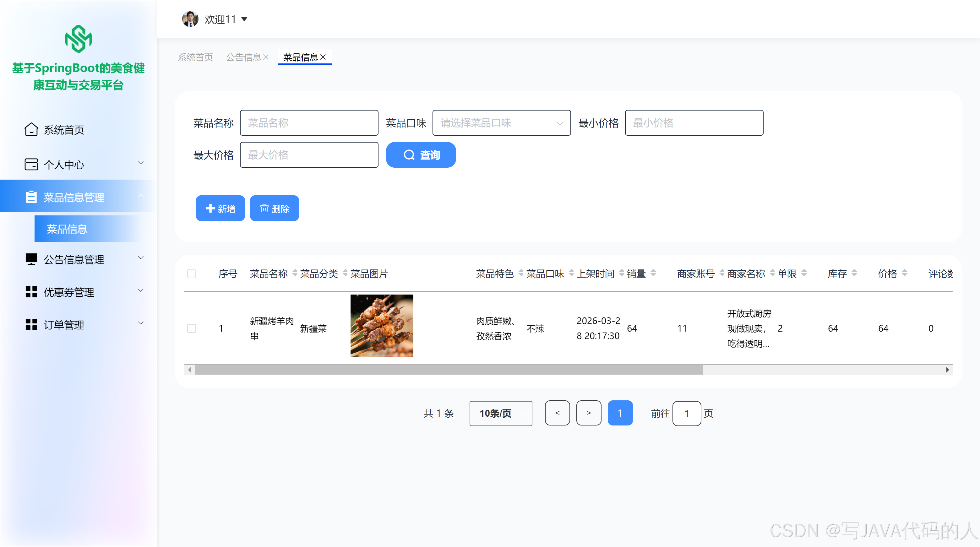Click the 删除 delete button
This screenshot has height=547, width=980.
tap(274, 209)
